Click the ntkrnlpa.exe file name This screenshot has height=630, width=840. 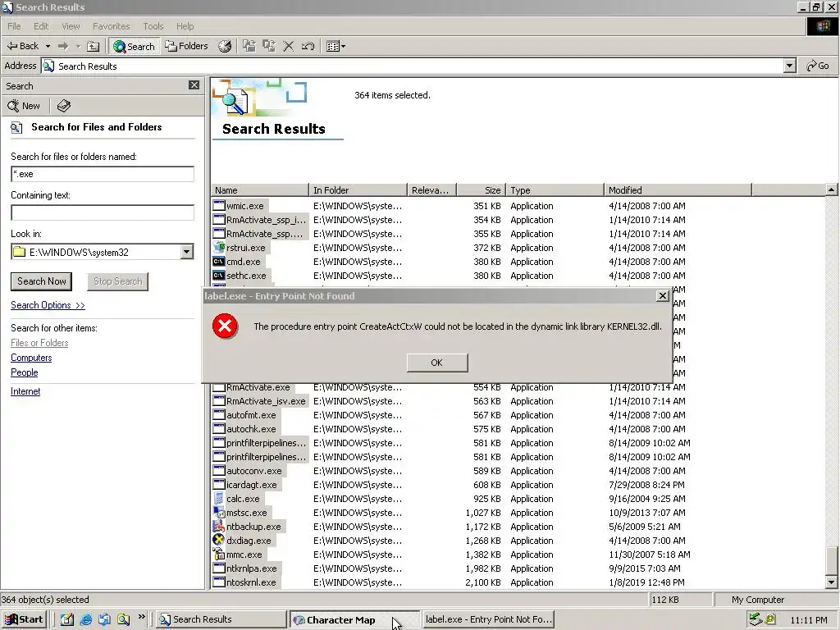(x=251, y=568)
